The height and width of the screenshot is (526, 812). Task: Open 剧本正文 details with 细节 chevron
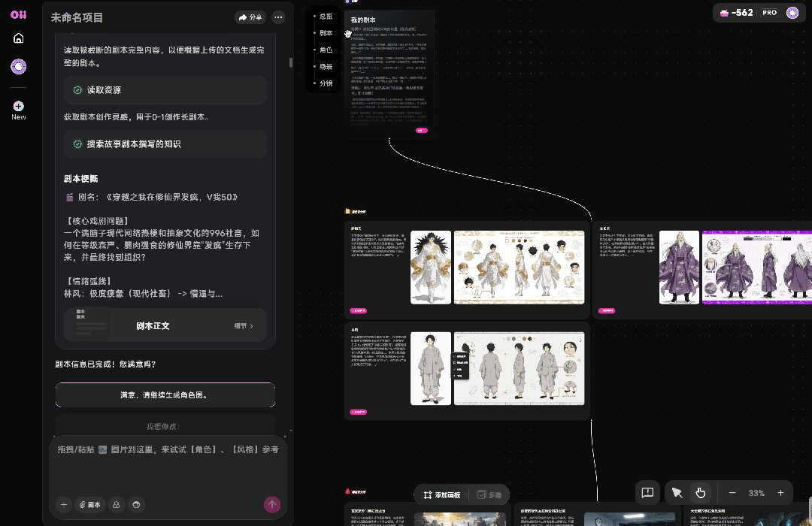coord(244,325)
